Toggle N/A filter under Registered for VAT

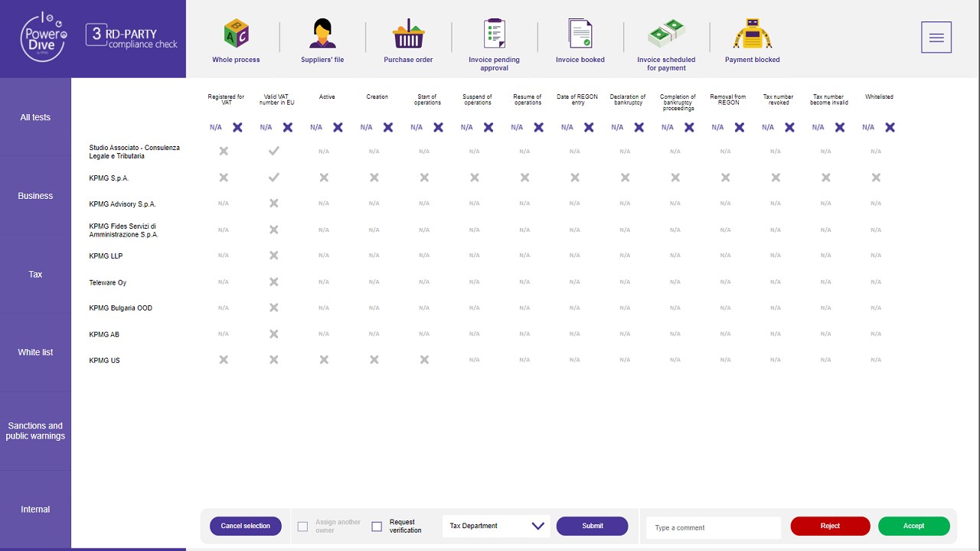pyautogui.click(x=216, y=128)
